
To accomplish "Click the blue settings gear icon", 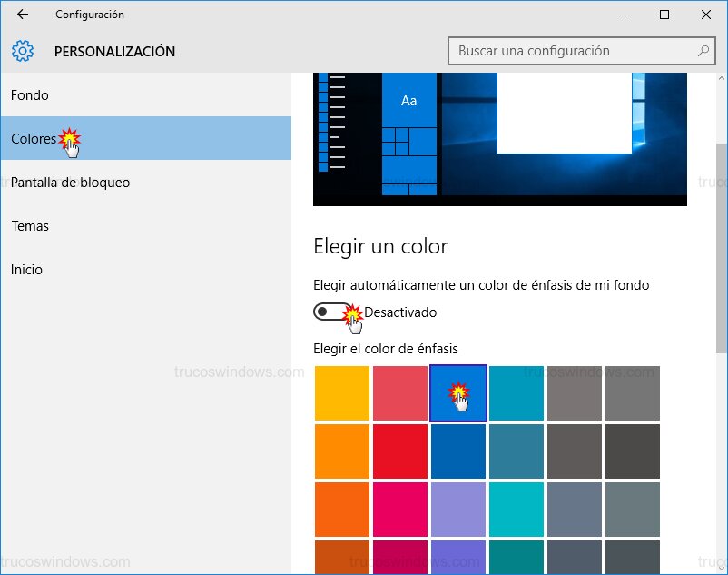I will pyautogui.click(x=22, y=51).
